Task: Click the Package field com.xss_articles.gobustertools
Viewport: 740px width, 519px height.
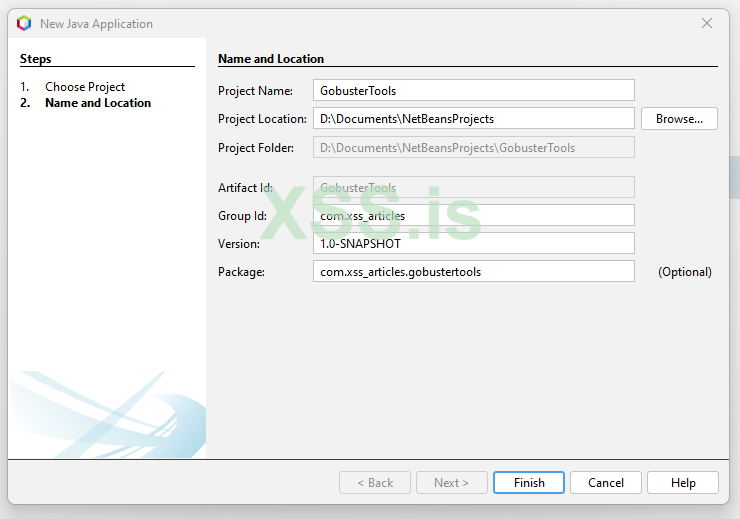Action: pyautogui.click(x=473, y=271)
